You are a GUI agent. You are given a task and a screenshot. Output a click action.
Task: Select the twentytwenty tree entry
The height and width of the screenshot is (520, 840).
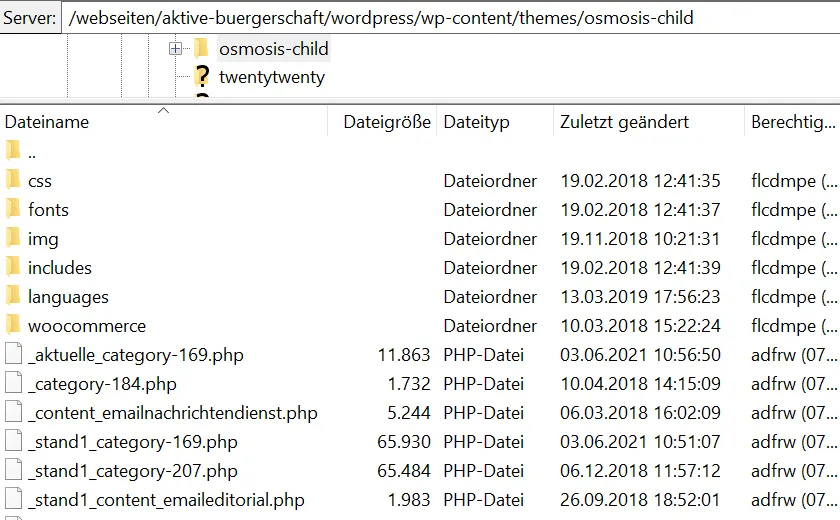point(272,77)
